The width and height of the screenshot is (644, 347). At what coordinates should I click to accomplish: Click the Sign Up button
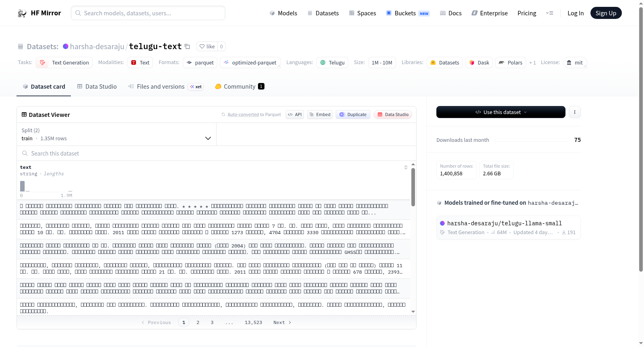606,13
